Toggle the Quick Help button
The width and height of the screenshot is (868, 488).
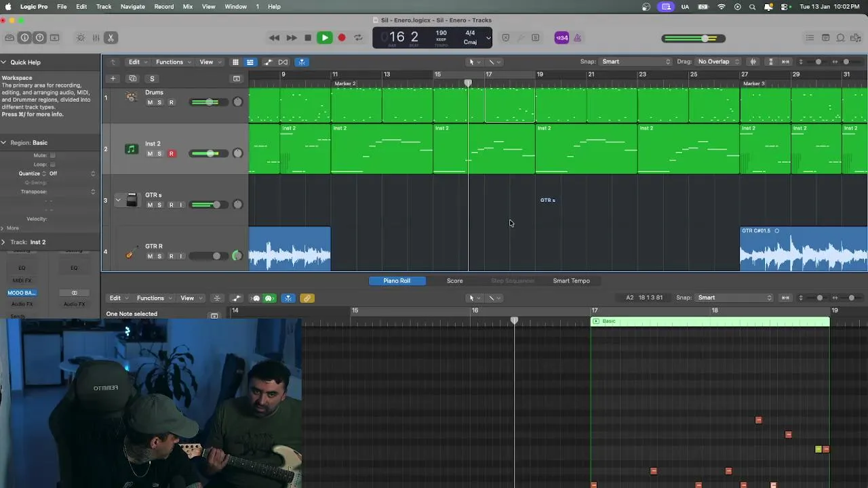[x=39, y=38]
